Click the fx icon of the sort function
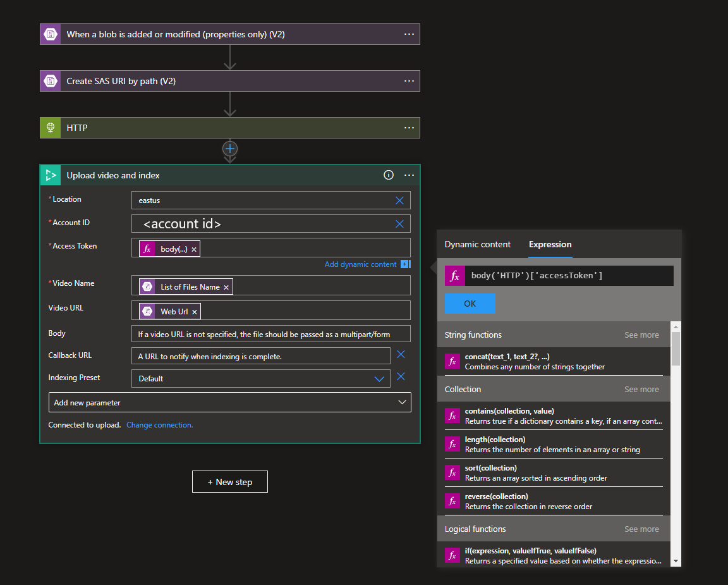 (x=452, y=472)
